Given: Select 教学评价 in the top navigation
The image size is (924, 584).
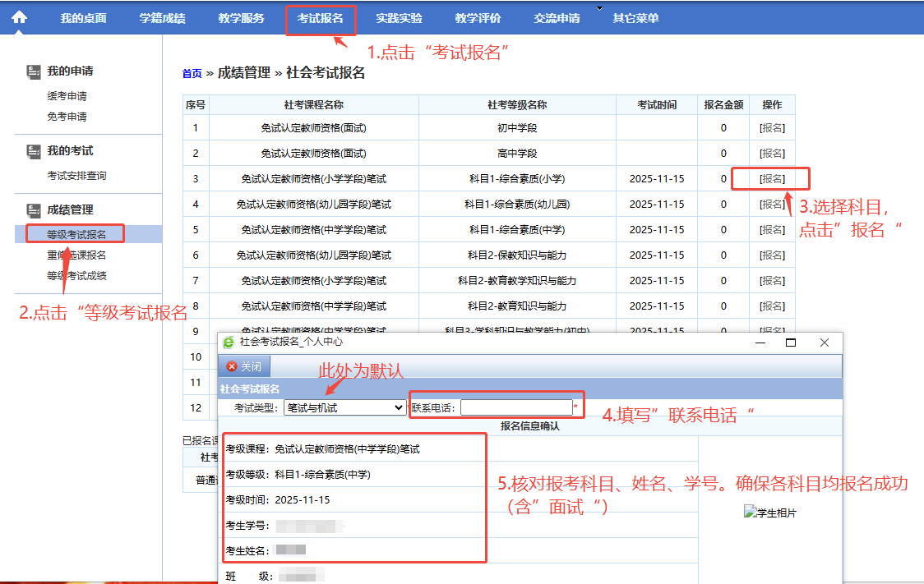Looking at the screenshot, I should [x=478, y=18].
